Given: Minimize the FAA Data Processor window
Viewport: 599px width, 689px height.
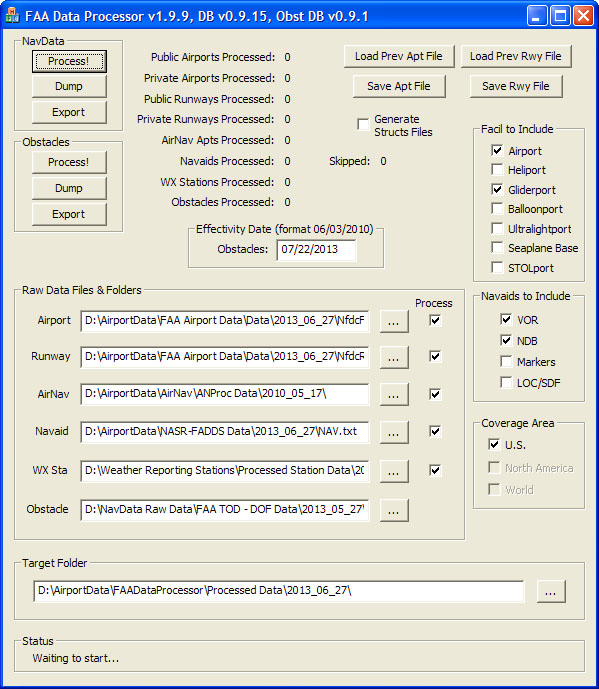Looking at the screenshot, I should click(x=537, y=16).
